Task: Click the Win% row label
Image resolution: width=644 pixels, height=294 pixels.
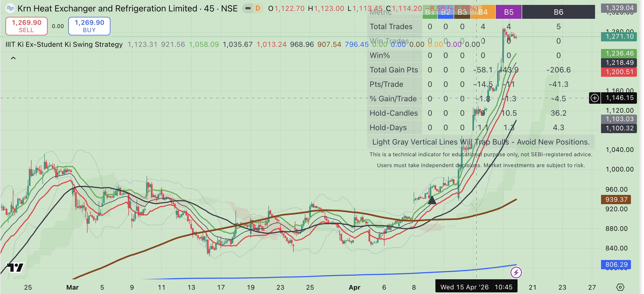Action: pos(380,55)
